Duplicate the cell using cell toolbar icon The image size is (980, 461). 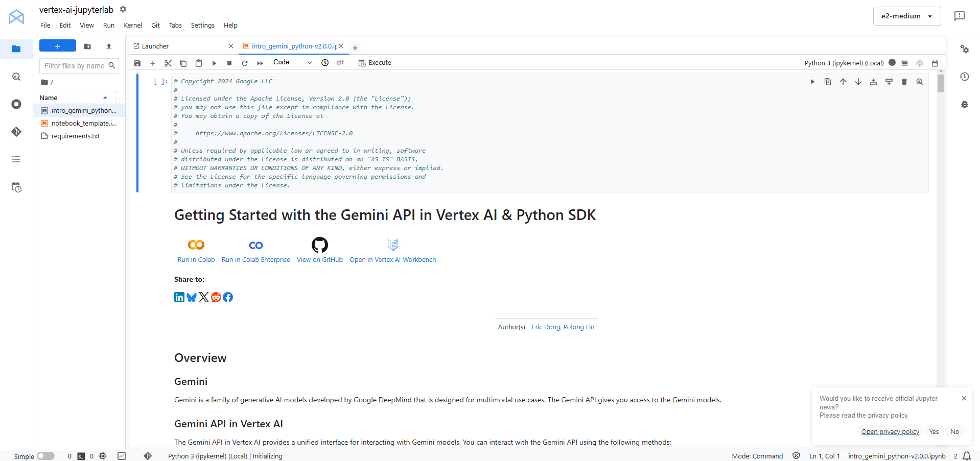click(x=828, y=82)
